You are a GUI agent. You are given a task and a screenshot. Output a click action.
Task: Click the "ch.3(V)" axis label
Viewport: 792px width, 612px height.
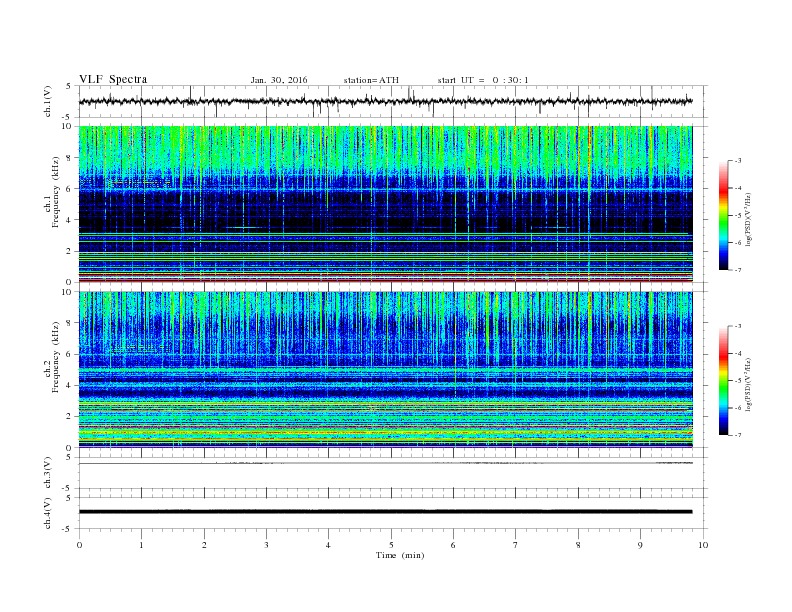point(48,473)
